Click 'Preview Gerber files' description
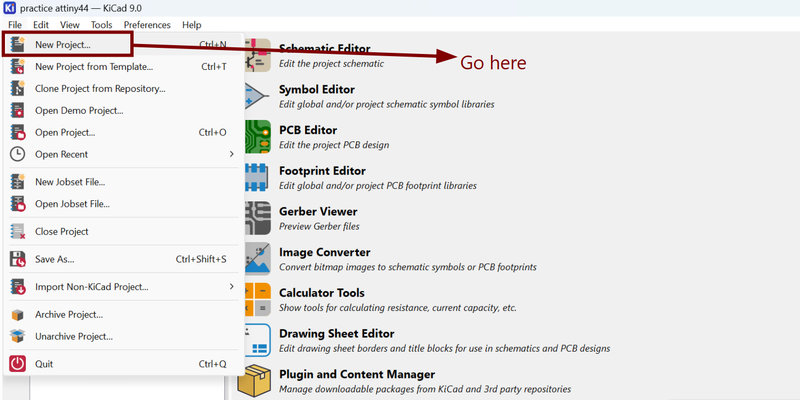The image size is (800, 400). tap(319, 226)
